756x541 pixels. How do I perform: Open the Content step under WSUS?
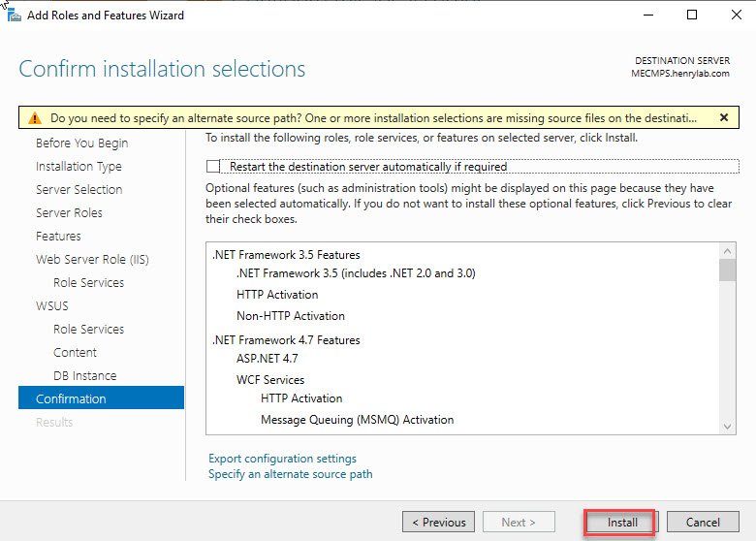pos(75,352)
